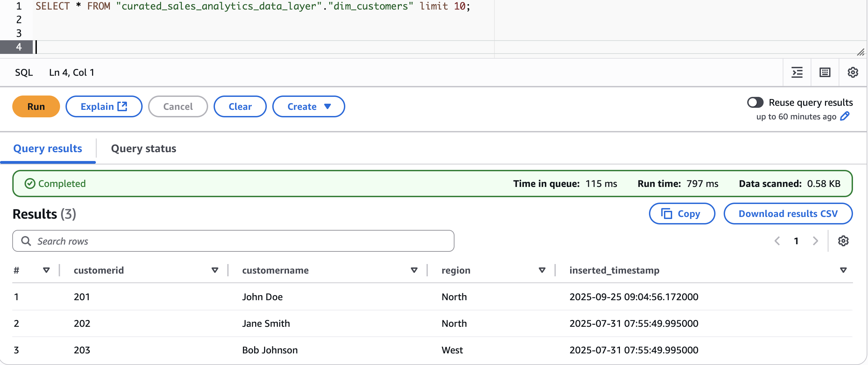Expand the Create dropdown button
This screenshot has height=365, width=868.
click(x=308, y=106)
